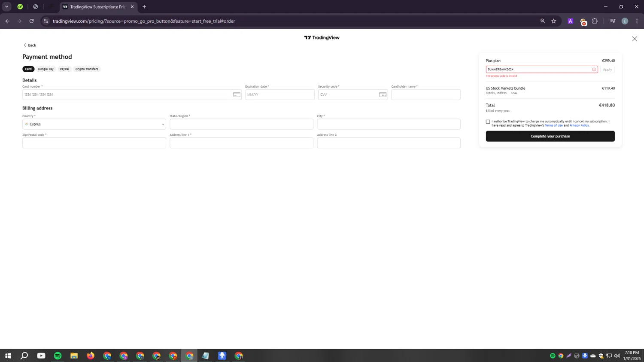This screenshot has height=362, width=644.
Task: Click the City input field
Action: (389, 124)
